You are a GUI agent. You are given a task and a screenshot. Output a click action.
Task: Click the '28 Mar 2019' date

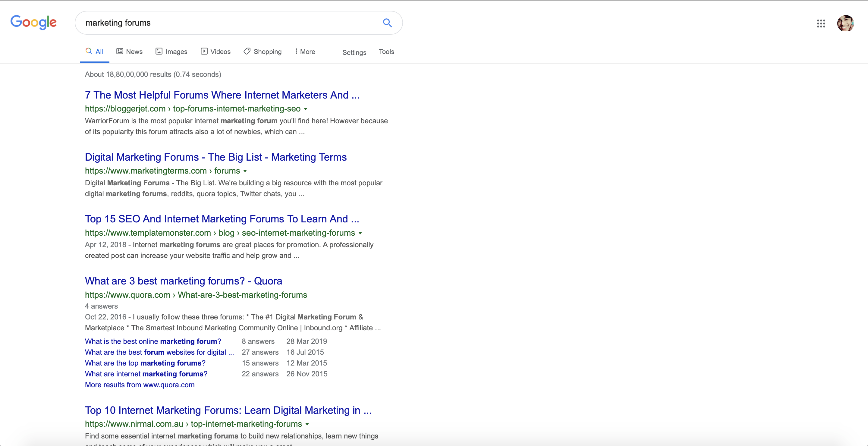(307, 341)
